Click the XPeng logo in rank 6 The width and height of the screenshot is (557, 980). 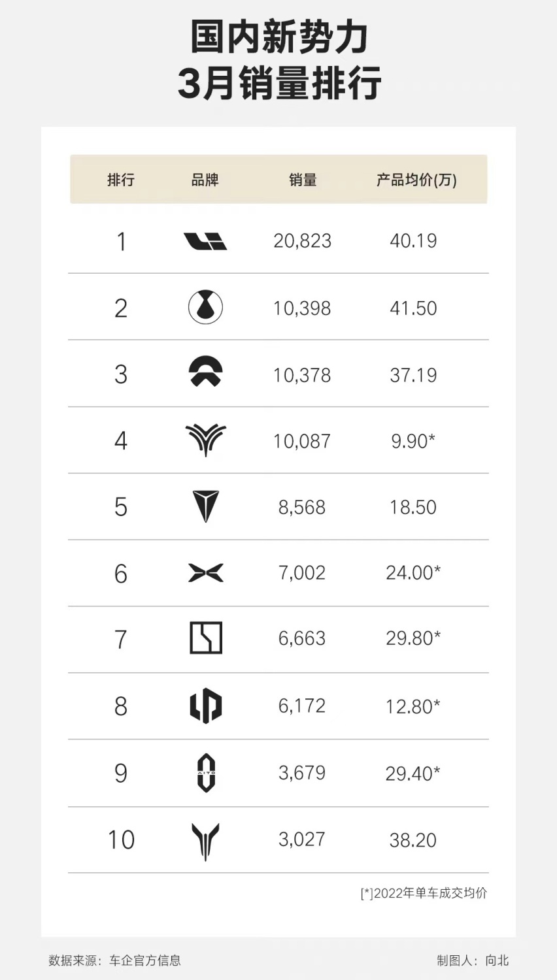[205, 573]
